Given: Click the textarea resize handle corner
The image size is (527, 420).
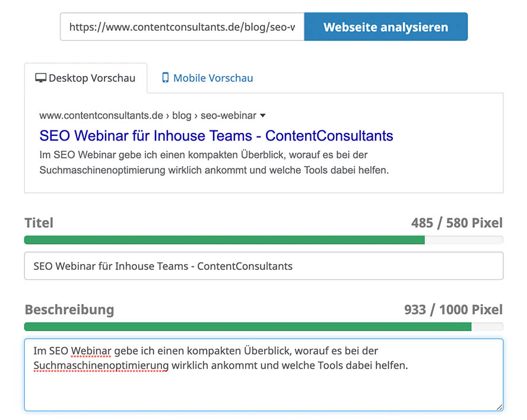Looking at the screenshot, I should pos(499,407).
